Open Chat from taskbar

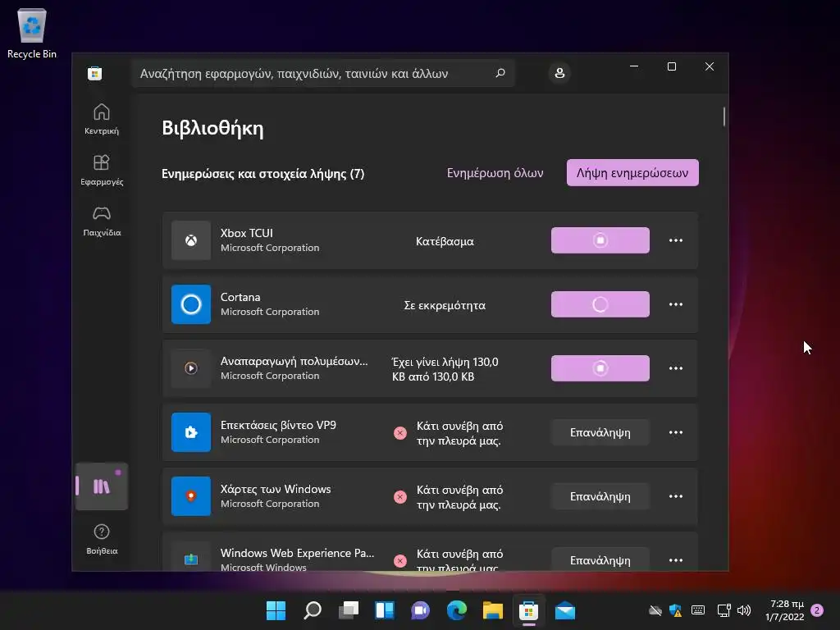[x=421, y=610]
